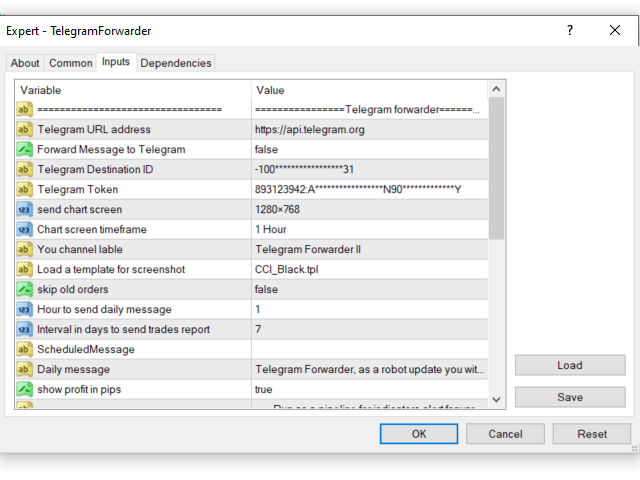640x480 pixels.
Task: Select the Load a template for screenshot name
Action: point(111,270)
